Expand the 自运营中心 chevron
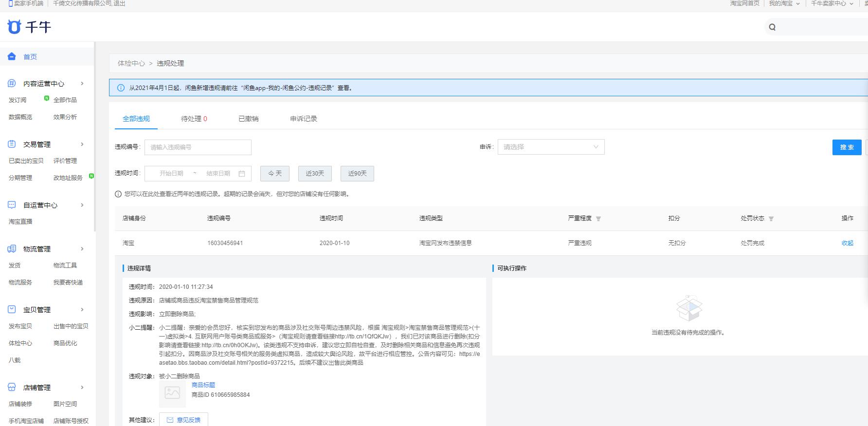Viewport: 868px width, 426px height. (82, 205)
